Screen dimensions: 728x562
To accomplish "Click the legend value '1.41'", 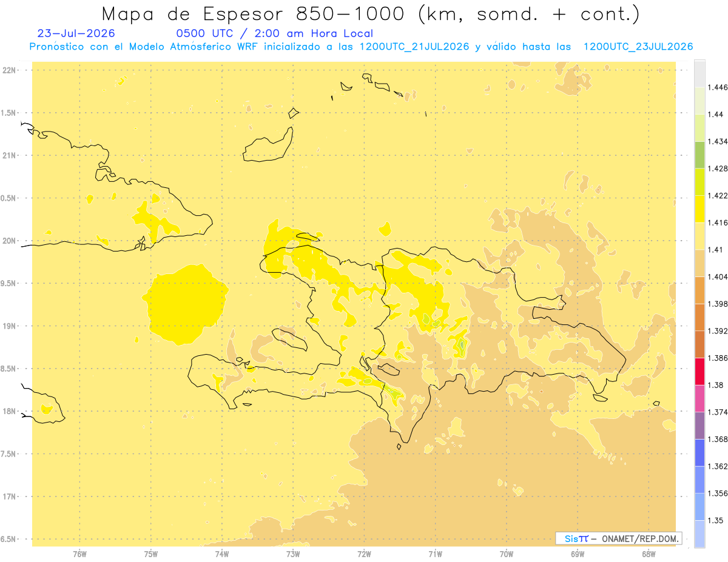I will click(715, 250).
